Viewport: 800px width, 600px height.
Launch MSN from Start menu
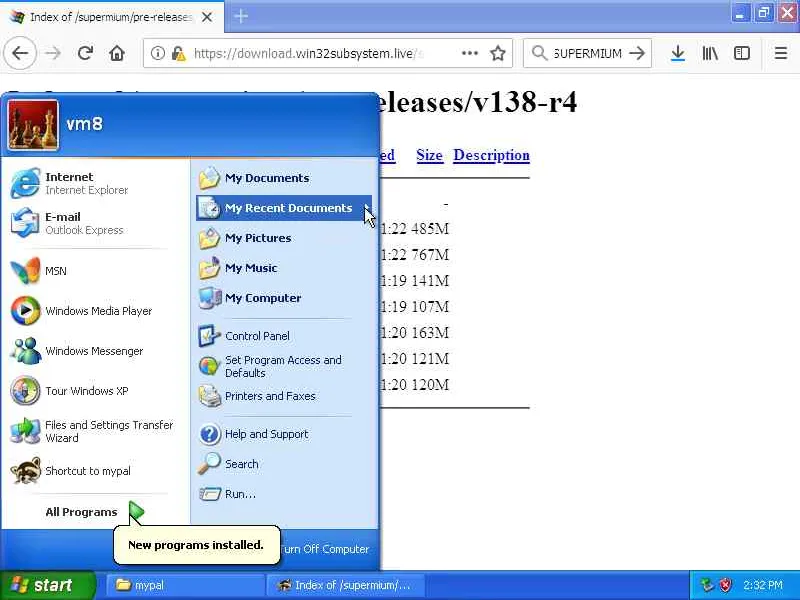click(94, 271)
